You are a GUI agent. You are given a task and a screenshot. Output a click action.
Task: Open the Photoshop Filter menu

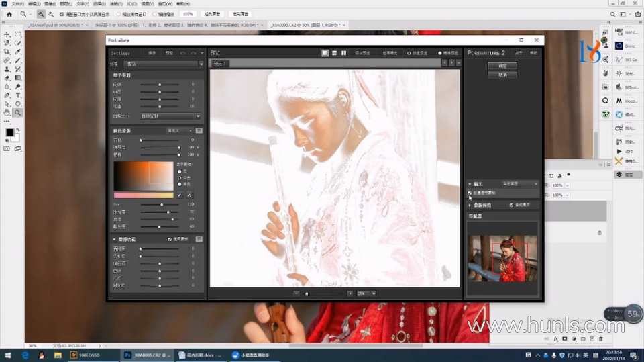116,4
